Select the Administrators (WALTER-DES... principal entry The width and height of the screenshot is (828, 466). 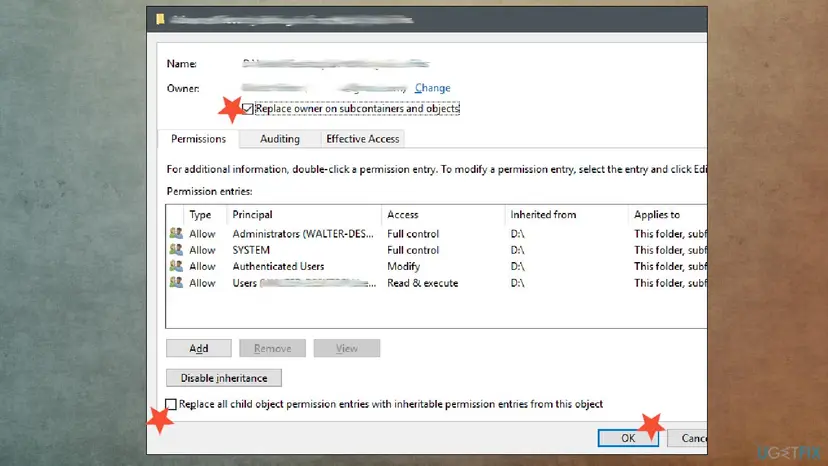(x=303, y=234)
